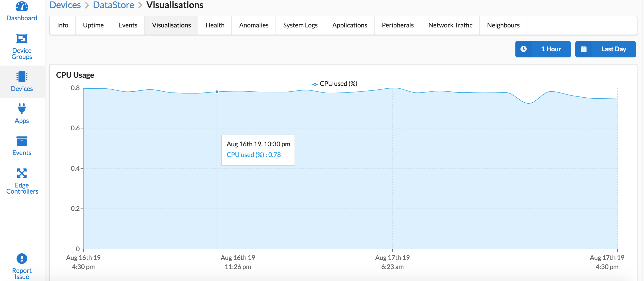Open the Neighbours tab
This screenshot has width=644, height=281.
click(x=503, y=25)
